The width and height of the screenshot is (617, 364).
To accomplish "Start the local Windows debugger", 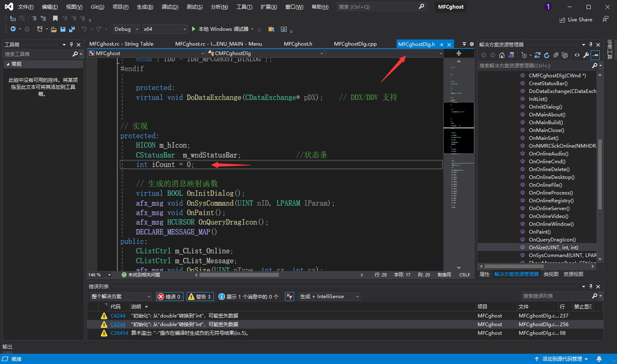I will (220, 29).
